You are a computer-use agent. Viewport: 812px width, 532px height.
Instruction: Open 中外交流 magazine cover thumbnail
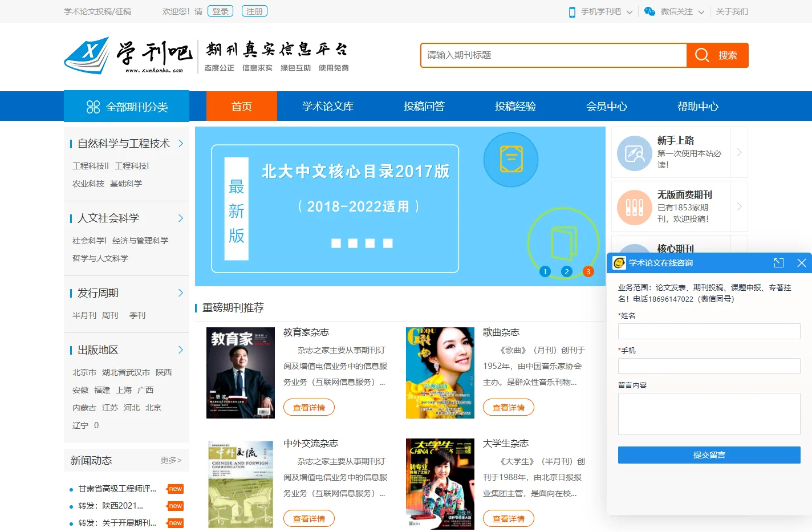pyautogui.click(x=241, y=484)
